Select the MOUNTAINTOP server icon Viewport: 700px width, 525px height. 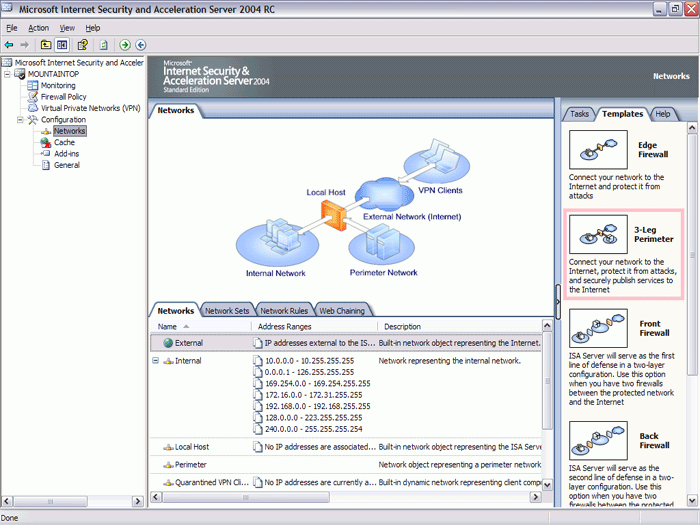point(20,74)
